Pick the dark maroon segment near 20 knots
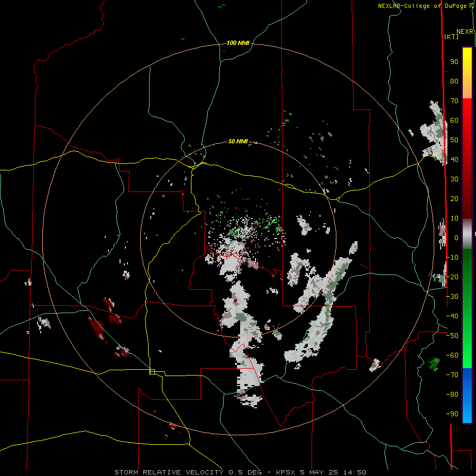Viewport: 476px width, 476px height. 467,199
